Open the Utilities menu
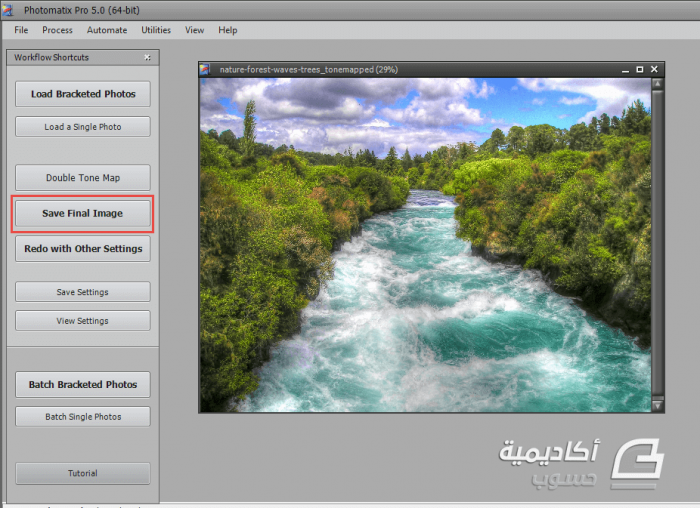 (x=156, y=30)
